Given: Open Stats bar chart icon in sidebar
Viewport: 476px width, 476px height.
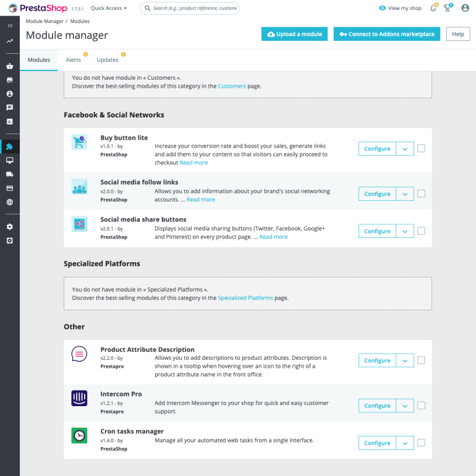Looking at the screenshot, I should (10, 122).
